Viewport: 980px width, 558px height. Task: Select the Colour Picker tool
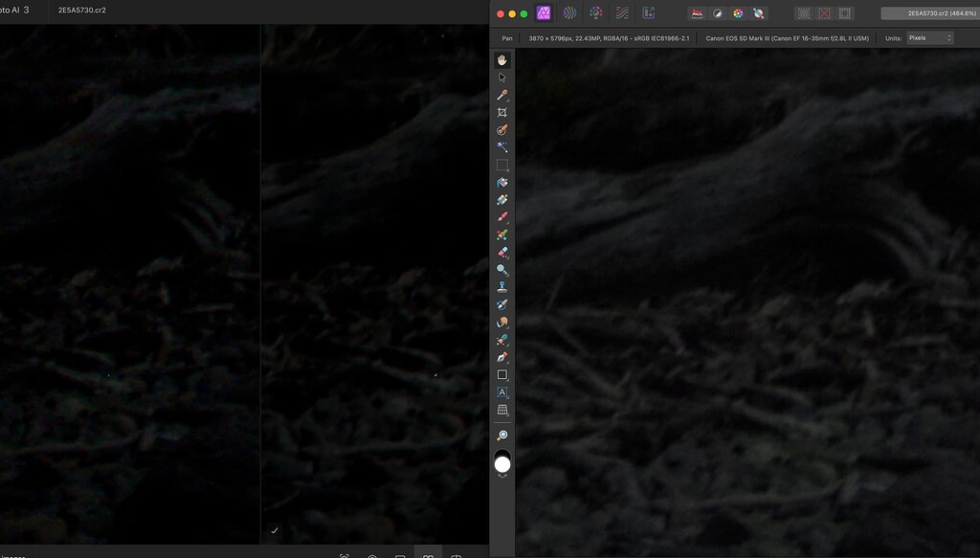pyautogui.click(x=502, y=94)
